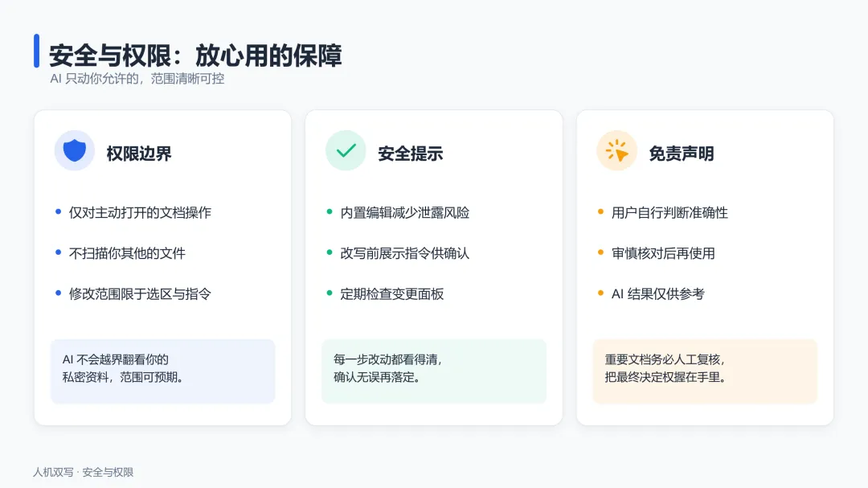Click subtitle AI 只动你允许的，范围清晰可控
Image resolution: width=868 pixels, height=488 pixels.
click(x=137, y=79)
